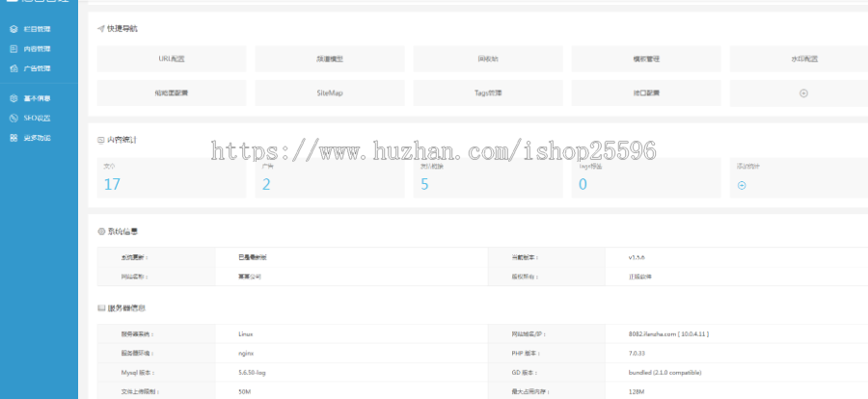Click the icon beside 服务器信息 heading

101,308
